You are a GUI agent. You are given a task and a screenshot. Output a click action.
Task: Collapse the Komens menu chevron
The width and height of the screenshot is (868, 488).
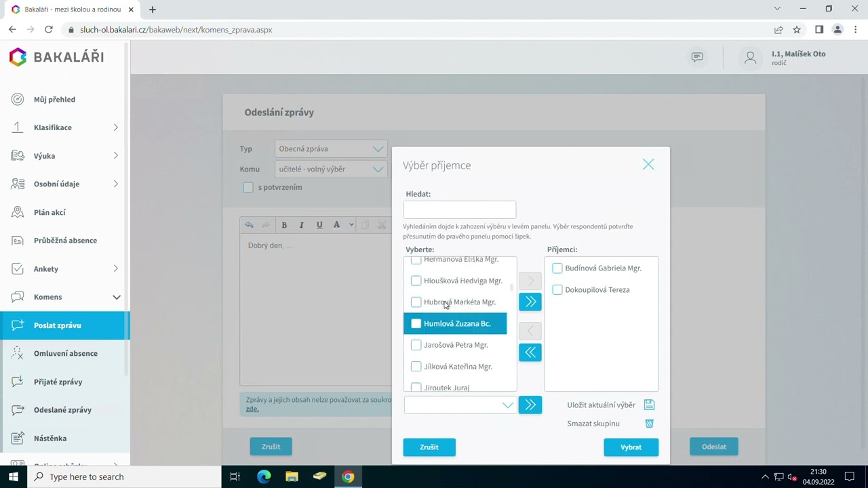116,297
